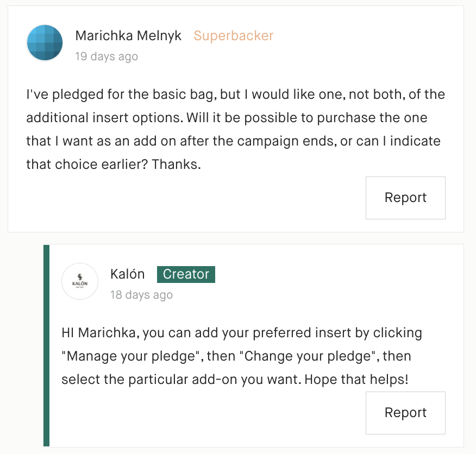Click the green reply indicator bar
476x454 pixels.
pyautogui.click(x=46, y=345)
